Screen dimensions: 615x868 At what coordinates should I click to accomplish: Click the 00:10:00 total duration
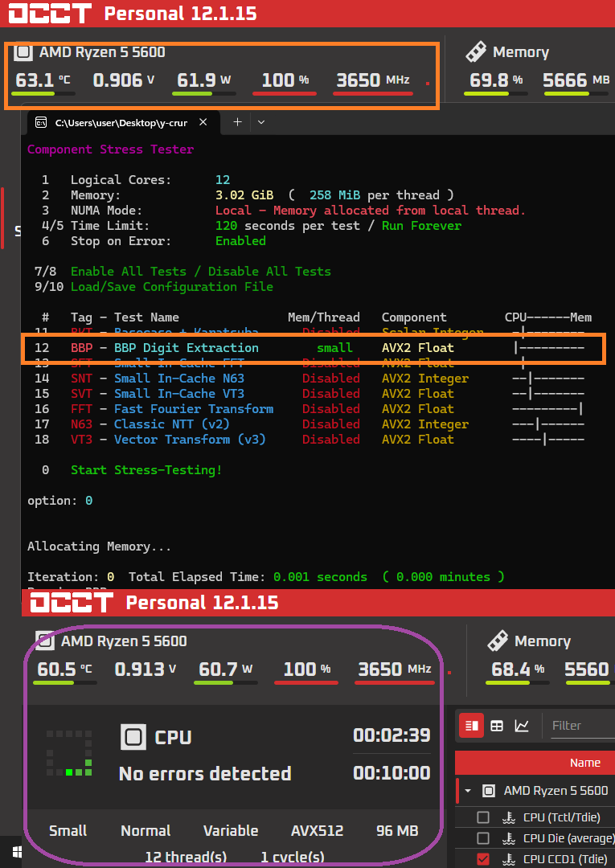pyautogui.click(x=392, y=772)
